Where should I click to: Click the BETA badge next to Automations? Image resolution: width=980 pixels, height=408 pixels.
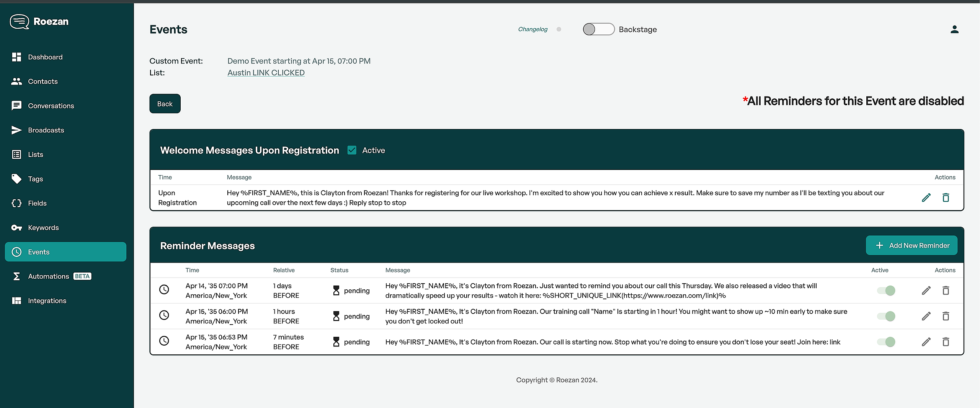click(x=82, y=276)
